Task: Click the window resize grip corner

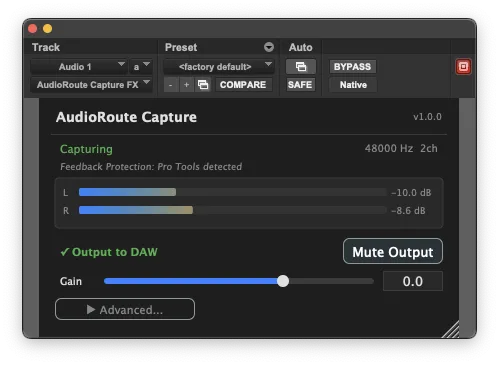Action: pos(451,329)
